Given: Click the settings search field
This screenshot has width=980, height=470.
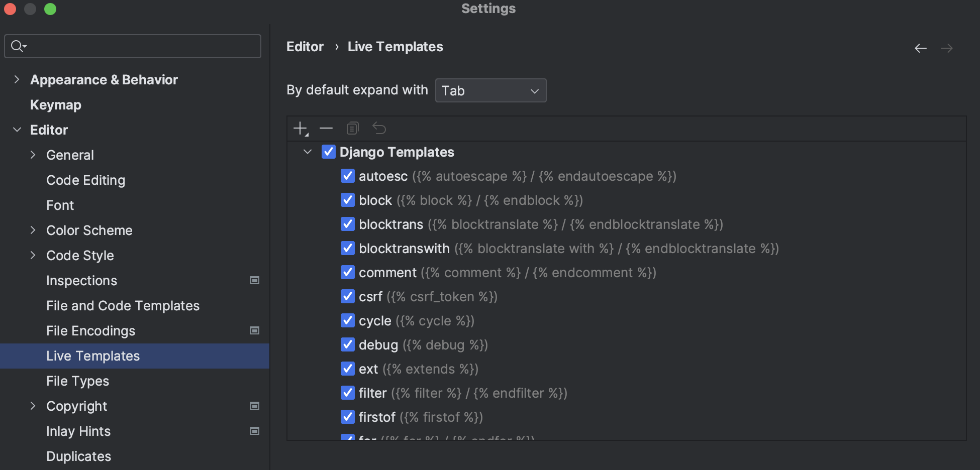Looking at the screenshot, I should tap(133, 46).
